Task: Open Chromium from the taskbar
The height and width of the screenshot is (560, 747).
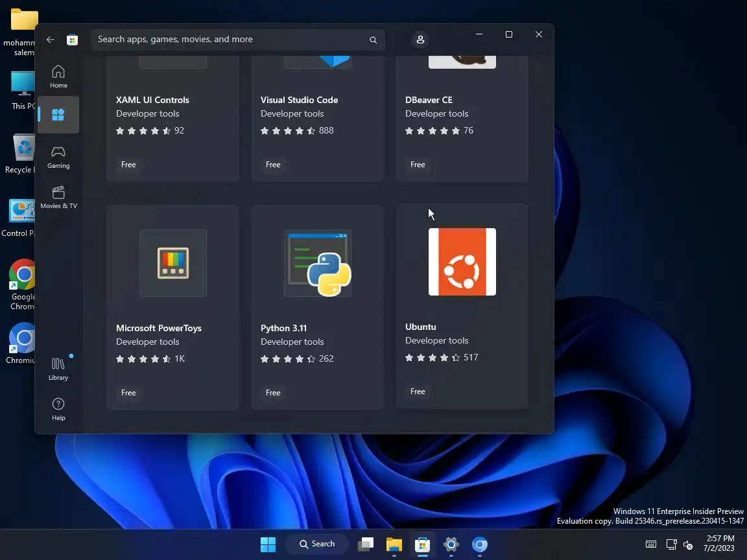Action: [480, 544]
